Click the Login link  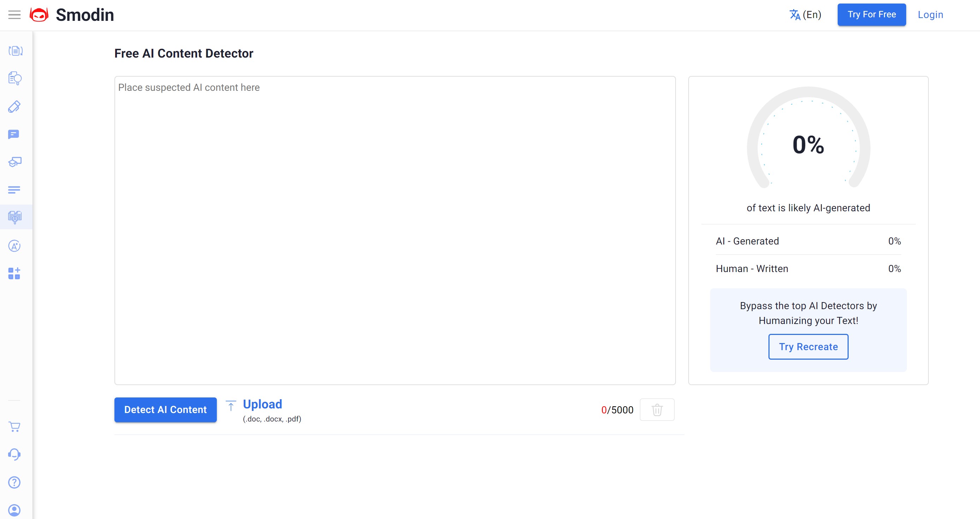(x=930, y=15)
